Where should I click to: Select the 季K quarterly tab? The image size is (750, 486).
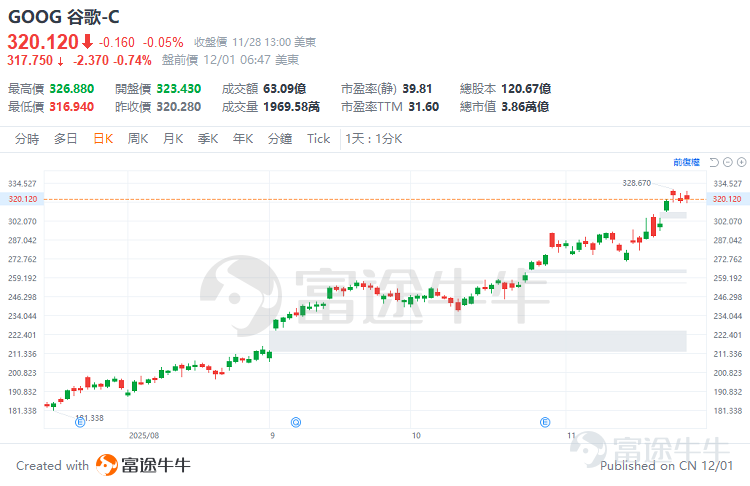point(208,139)
